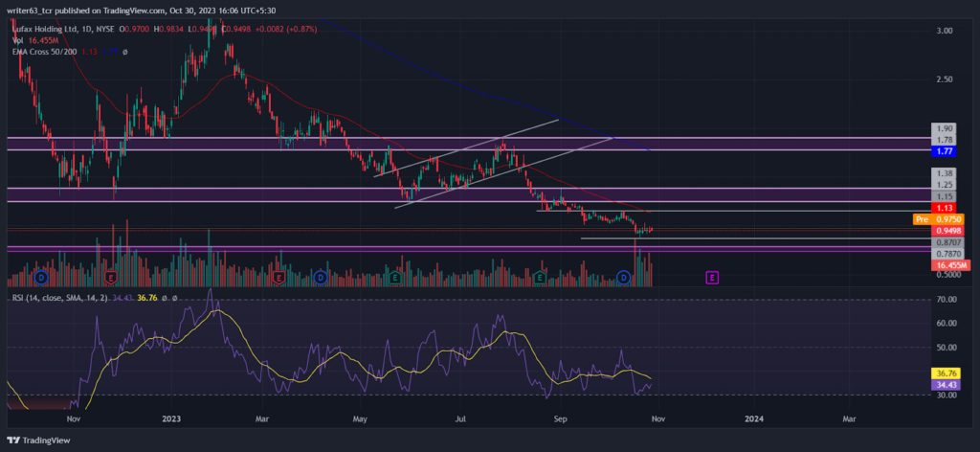
Task: Click the orange Pre 0.9750 price label
Action: click(938, 219)
